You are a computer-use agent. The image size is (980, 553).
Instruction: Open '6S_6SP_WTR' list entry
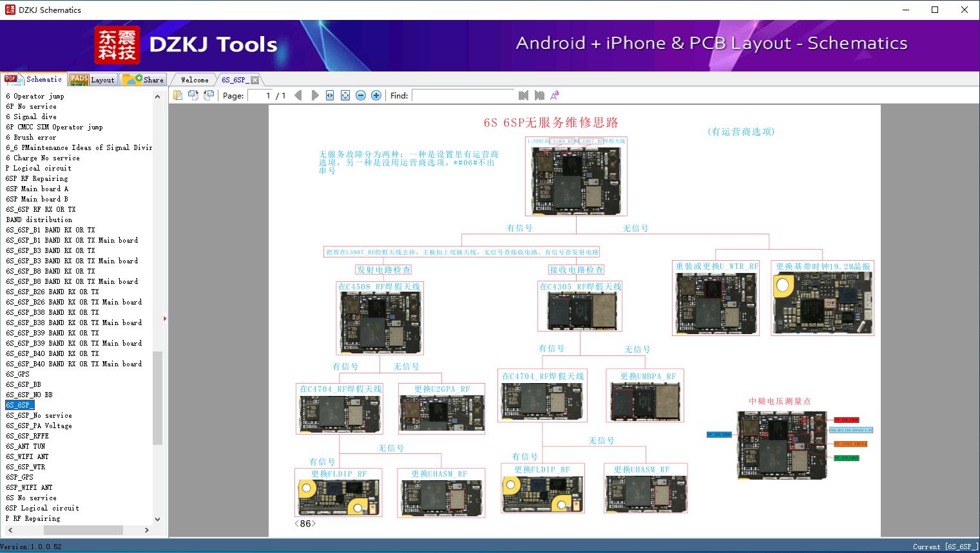click(25, 467)
